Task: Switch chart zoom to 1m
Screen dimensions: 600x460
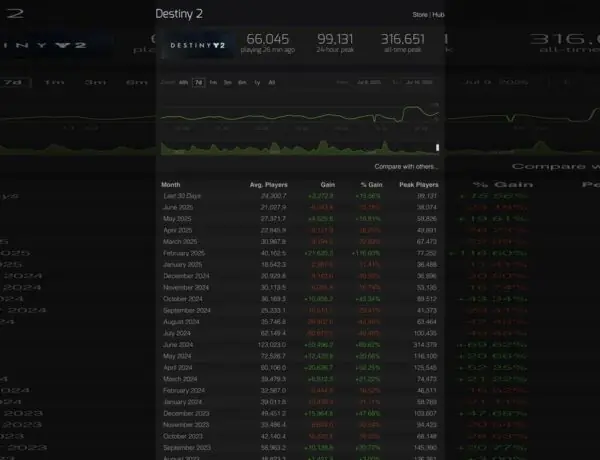Action: [x=213, y=82]
